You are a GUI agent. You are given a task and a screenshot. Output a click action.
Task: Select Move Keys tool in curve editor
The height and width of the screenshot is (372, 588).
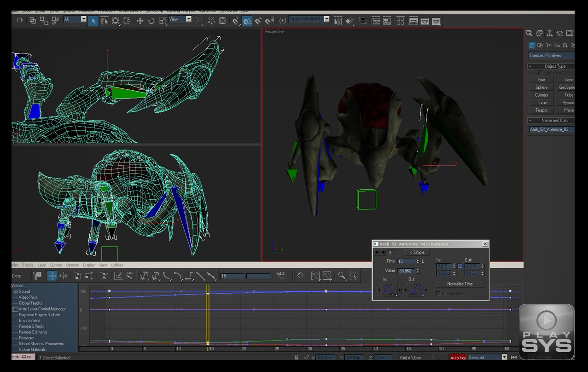52,275
